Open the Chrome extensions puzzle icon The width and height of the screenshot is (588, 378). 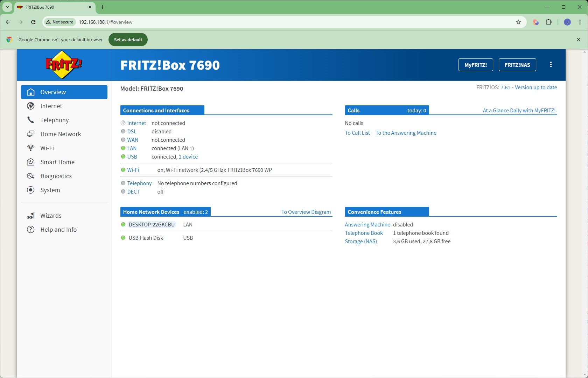tap(549, 22)
